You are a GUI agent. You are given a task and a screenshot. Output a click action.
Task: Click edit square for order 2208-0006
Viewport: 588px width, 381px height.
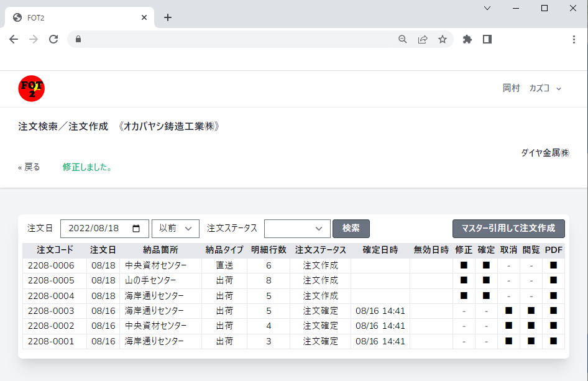[x=464, y=265]
